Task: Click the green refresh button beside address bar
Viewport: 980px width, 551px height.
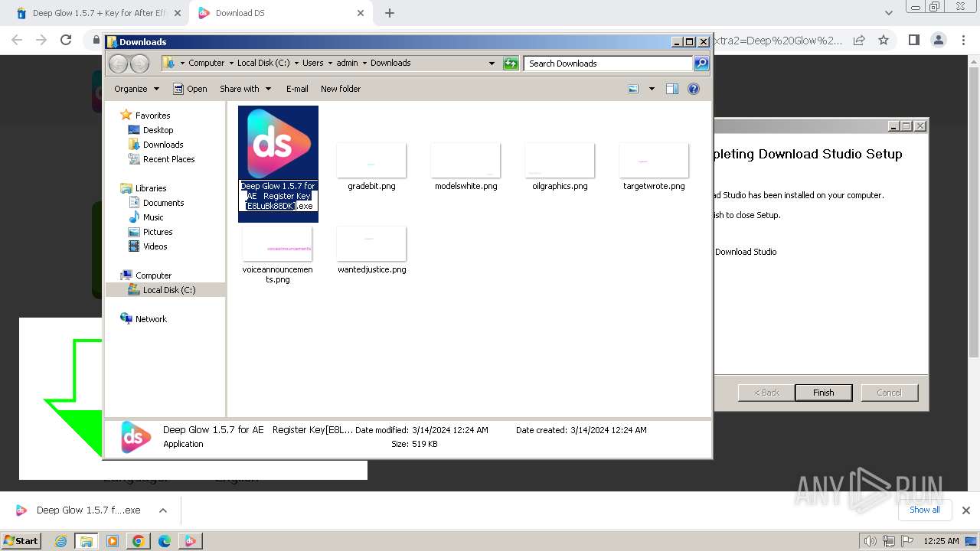Action: click(x=511, y=64)
